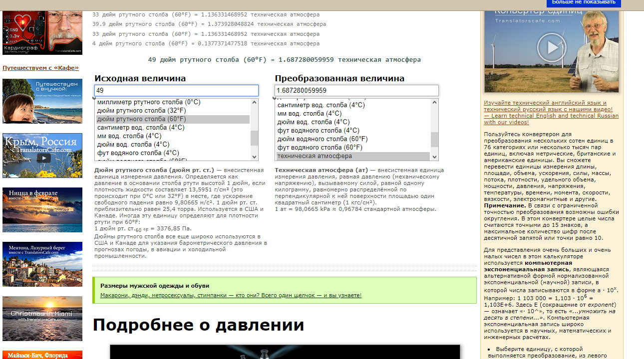Select 'дюйм ртутного столба (60°F)' in source list
This screenshot has height=359, width=644.
(x=173, y=119)
